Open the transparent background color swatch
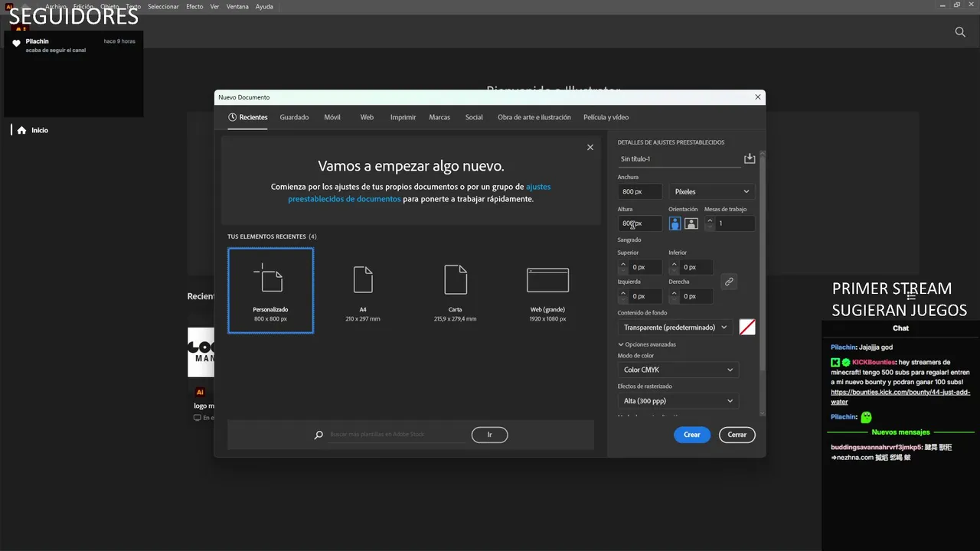Image resolution: width=980 pixels, height=551 pixels. (x=747, y=327)
